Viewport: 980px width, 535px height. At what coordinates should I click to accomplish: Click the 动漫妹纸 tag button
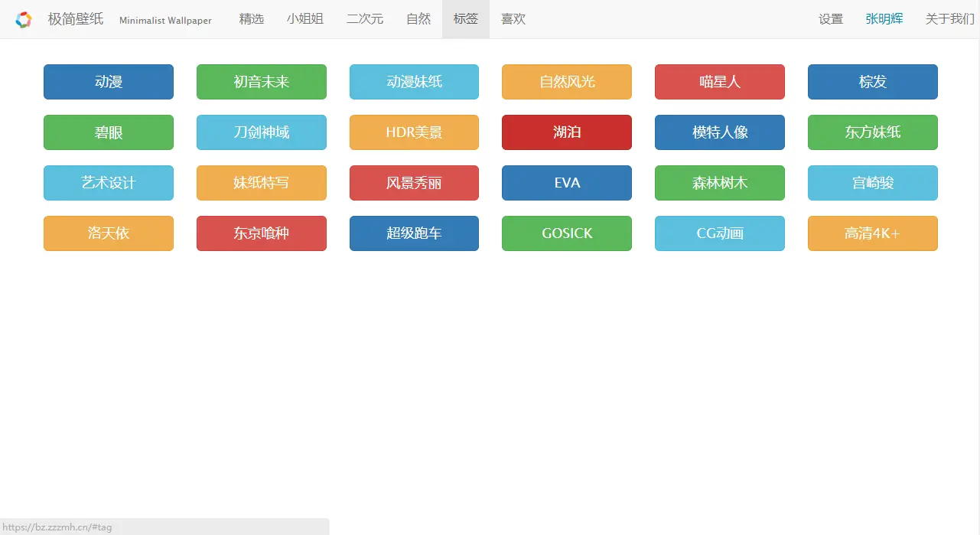[414, 82]
